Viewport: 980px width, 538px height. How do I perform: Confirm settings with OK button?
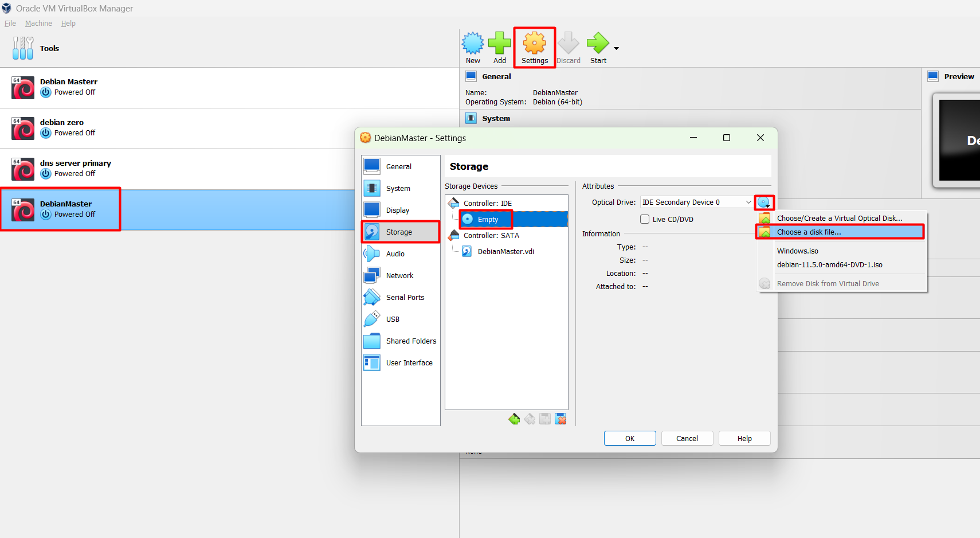(630, 438)
